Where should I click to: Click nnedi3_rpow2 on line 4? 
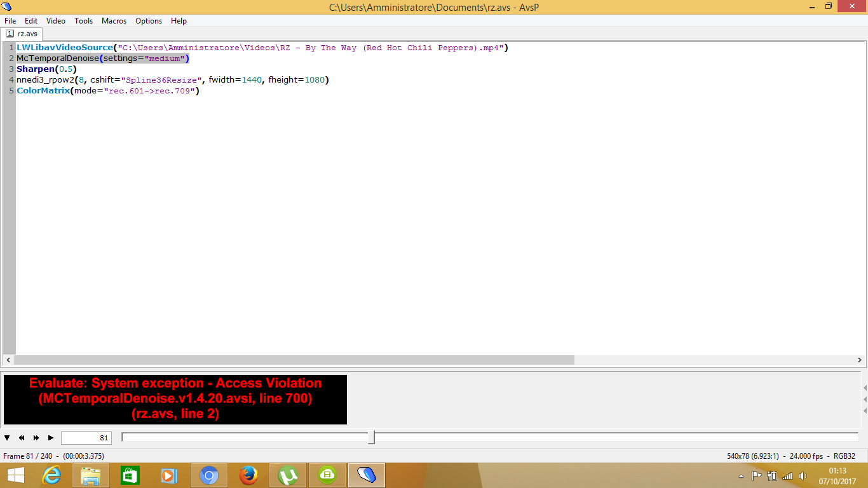pos(44,80)
